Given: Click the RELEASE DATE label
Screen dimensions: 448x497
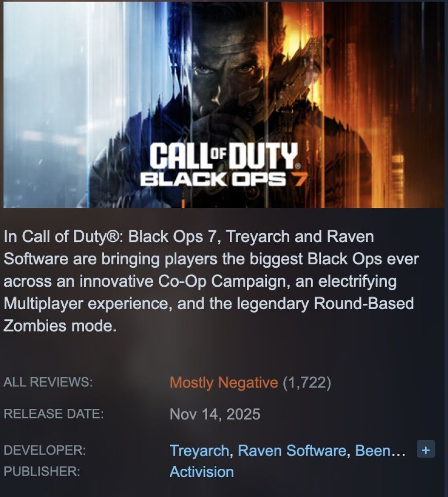Looking at the screenshot, I should tap(54, 414).
